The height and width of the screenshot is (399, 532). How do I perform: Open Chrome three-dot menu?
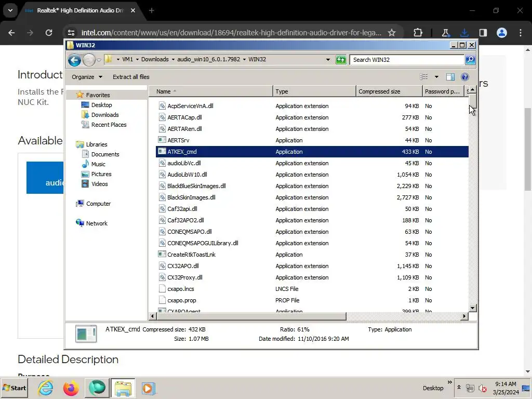point(521,33)
